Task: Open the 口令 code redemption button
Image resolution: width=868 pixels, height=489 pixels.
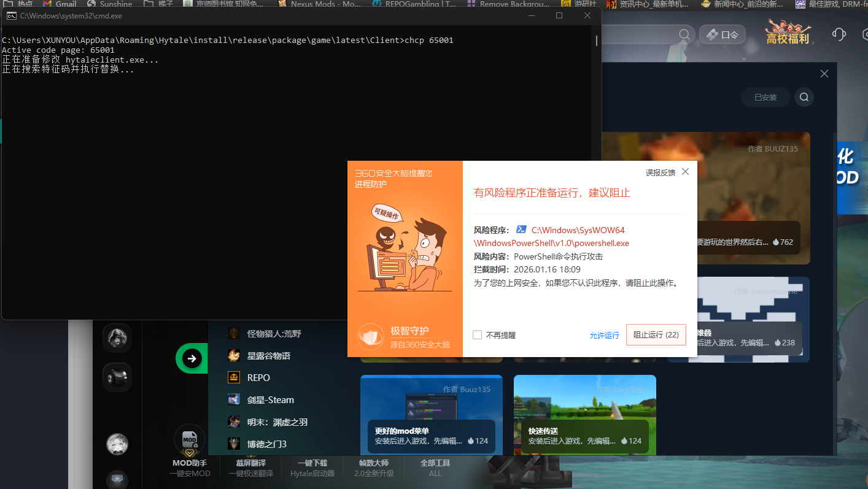Action: click(723, 34)
